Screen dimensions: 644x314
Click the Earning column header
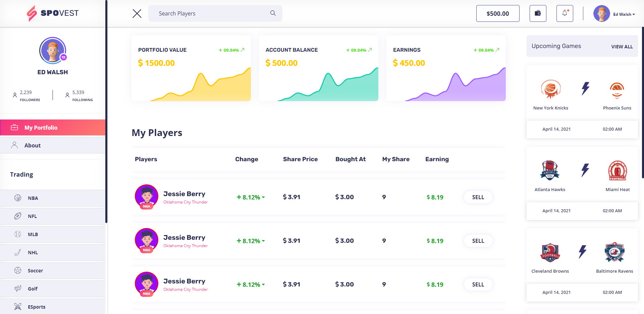pyautogui.click(x=437, y=159)
